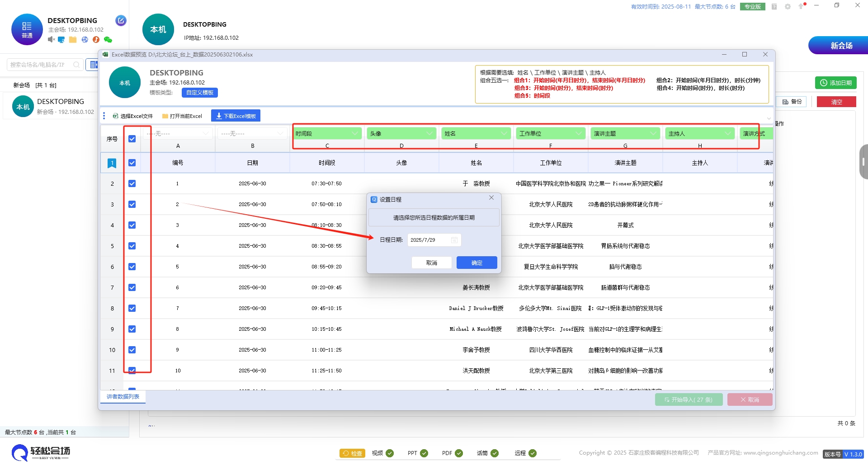Click the orange 检查 button

(x=353, y=453)
